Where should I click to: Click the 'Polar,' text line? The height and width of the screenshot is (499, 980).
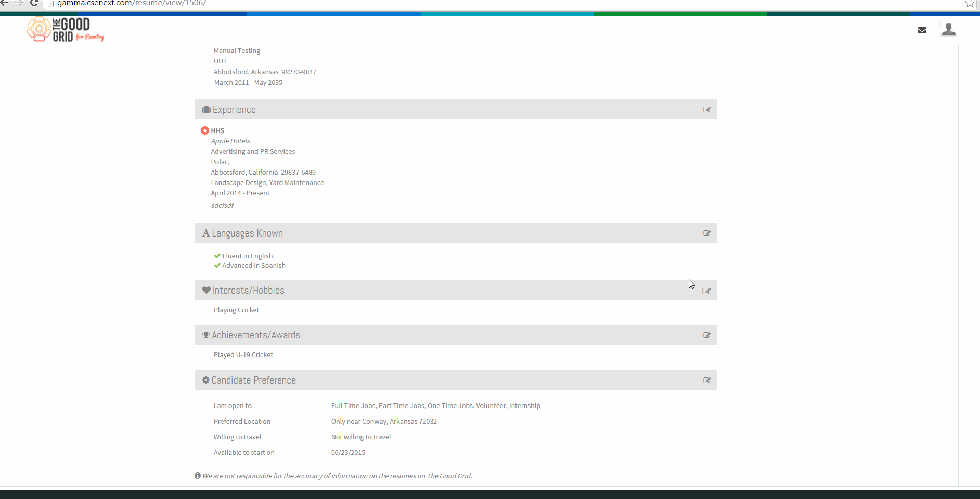220,162
